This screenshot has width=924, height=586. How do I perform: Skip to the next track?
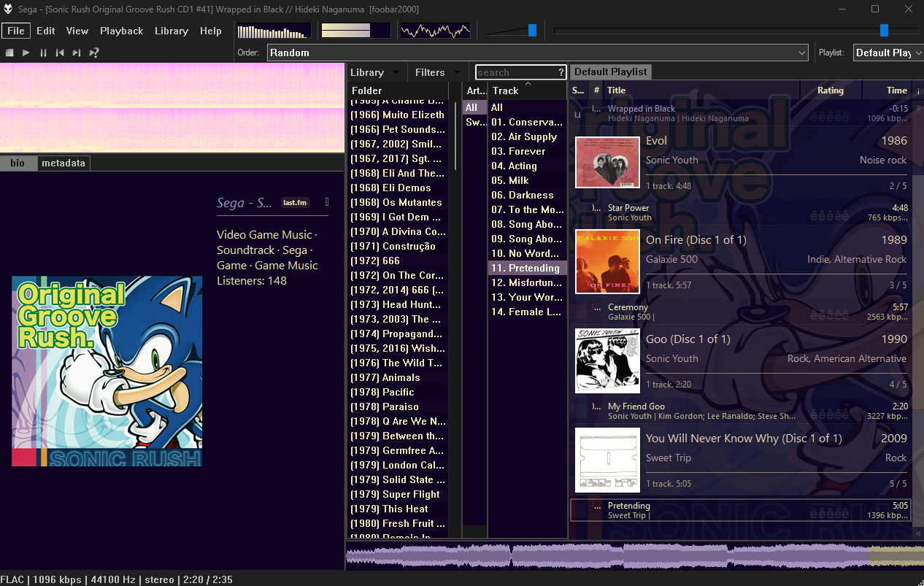77,53
